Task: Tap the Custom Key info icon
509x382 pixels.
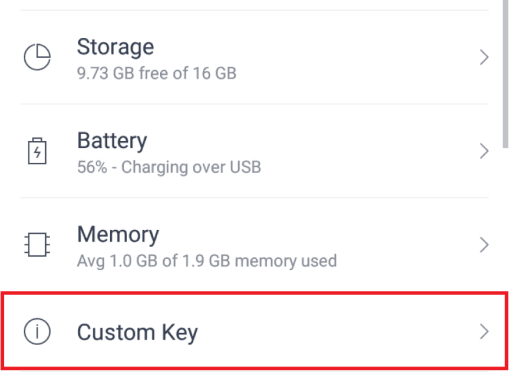Action: coord(37,331)
